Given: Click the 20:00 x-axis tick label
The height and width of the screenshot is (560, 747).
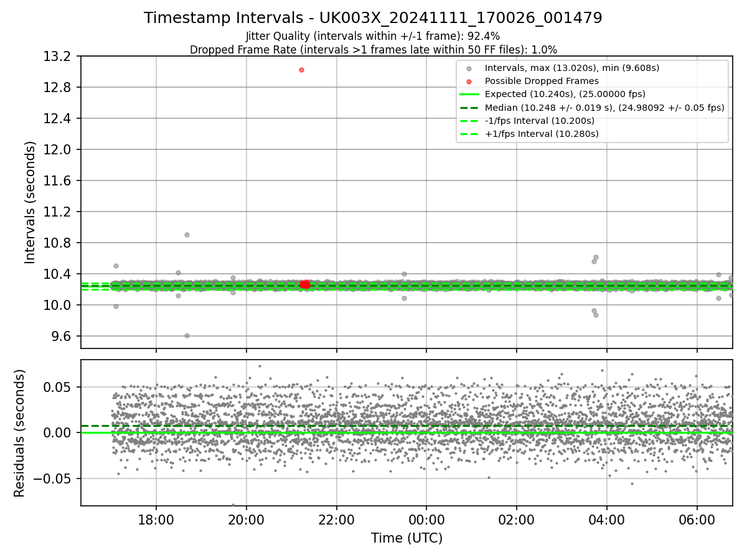Looking at the screenshot, I should click(x=246, y=519).
